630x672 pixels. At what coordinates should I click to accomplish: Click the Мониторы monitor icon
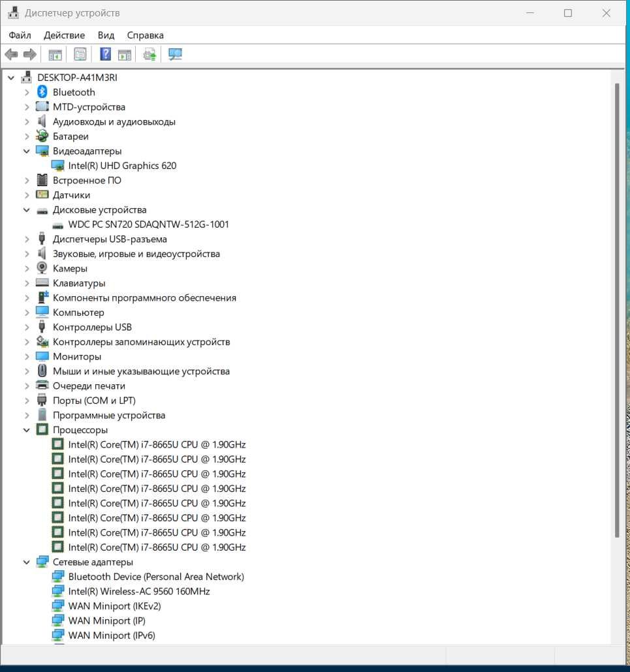click(42, 356)
